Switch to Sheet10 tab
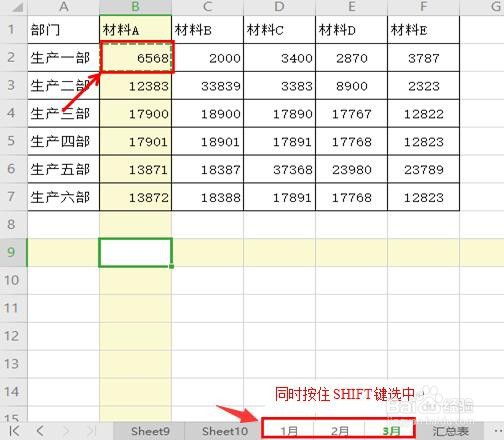504x440 pixels. (x=225, y=431)
